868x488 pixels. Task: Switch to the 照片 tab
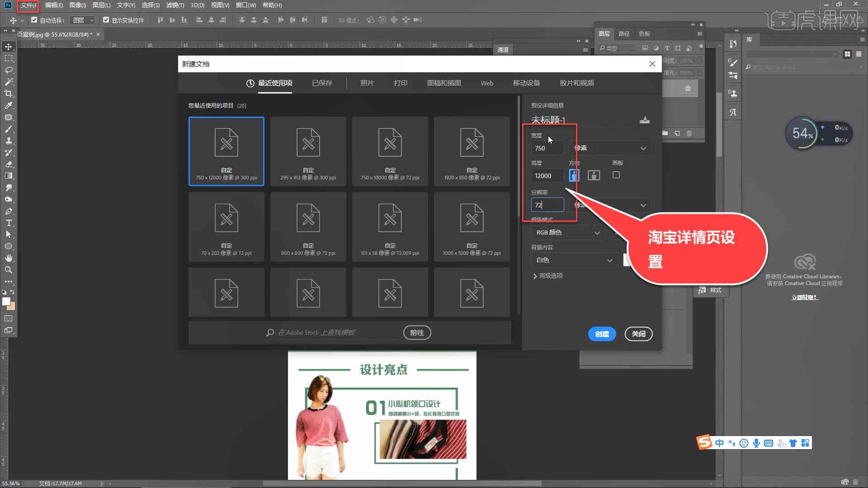pyautogui.click(x=367, y=83)
